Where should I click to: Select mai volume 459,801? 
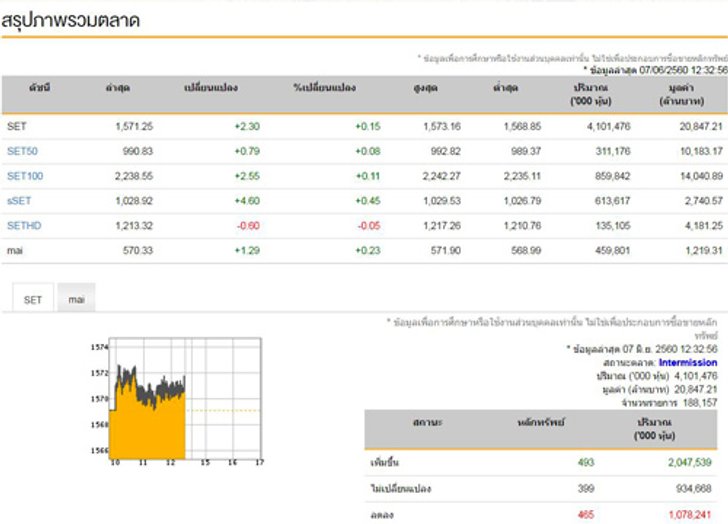tap(612, 251)
